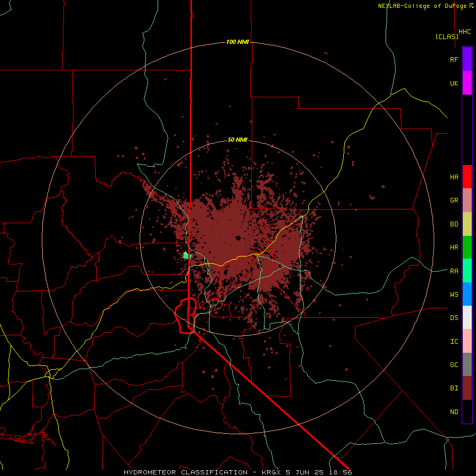476x476 pixels.
Task: Click the light pink IC color swatch
Action: [467, 341]
